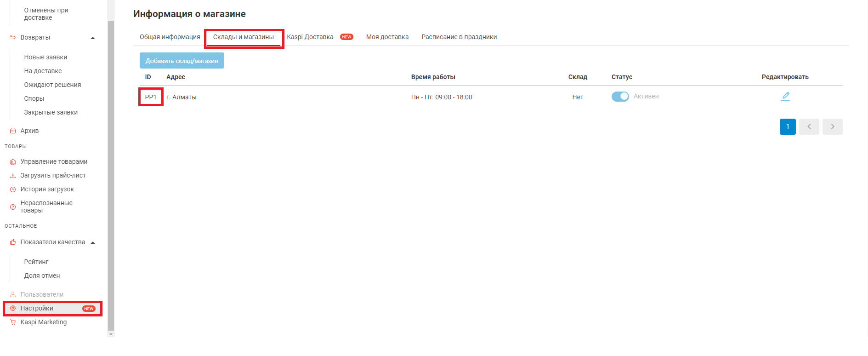Switch to Общая информация tab
Screen dimensions: 868x356
(x=170, y=37)
